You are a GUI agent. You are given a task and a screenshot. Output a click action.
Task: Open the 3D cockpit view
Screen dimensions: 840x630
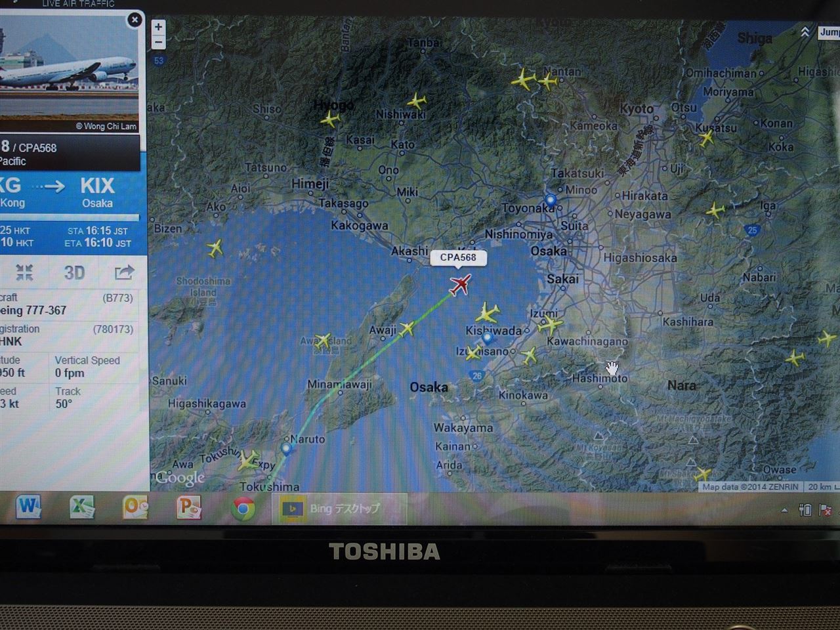[x=74, y=272]
